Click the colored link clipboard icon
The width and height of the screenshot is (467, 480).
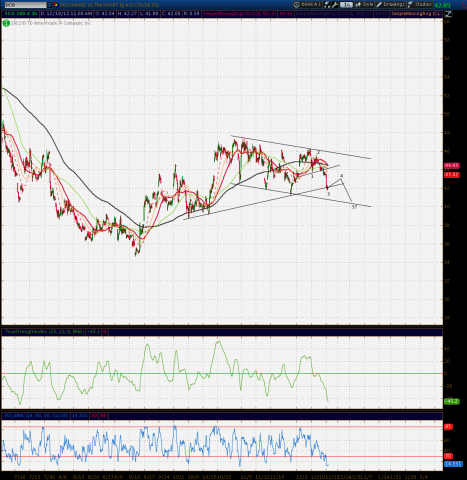coord(55,5)
